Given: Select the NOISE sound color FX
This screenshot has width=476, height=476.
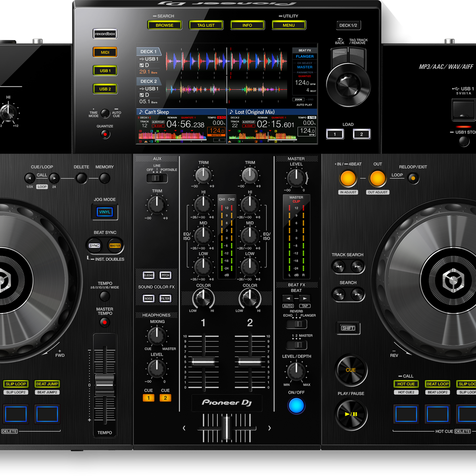Looking at the screenshot, I should (x=149, y=299).
